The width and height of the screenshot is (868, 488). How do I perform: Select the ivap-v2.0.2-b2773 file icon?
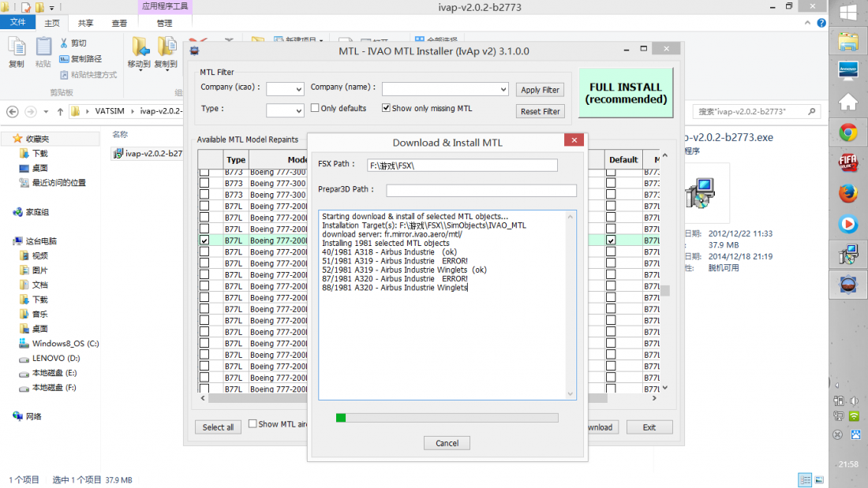118,153
